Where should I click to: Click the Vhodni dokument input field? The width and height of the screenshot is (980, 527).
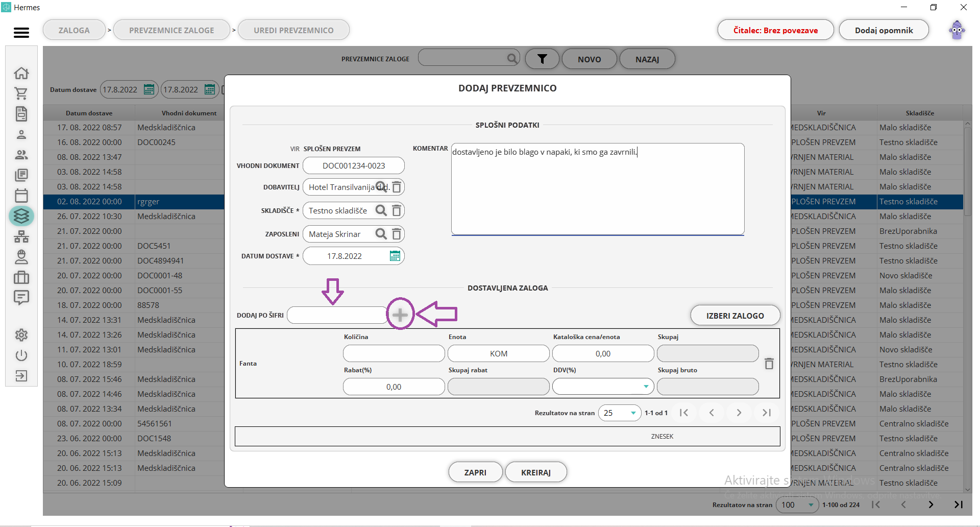coord(354,165)
